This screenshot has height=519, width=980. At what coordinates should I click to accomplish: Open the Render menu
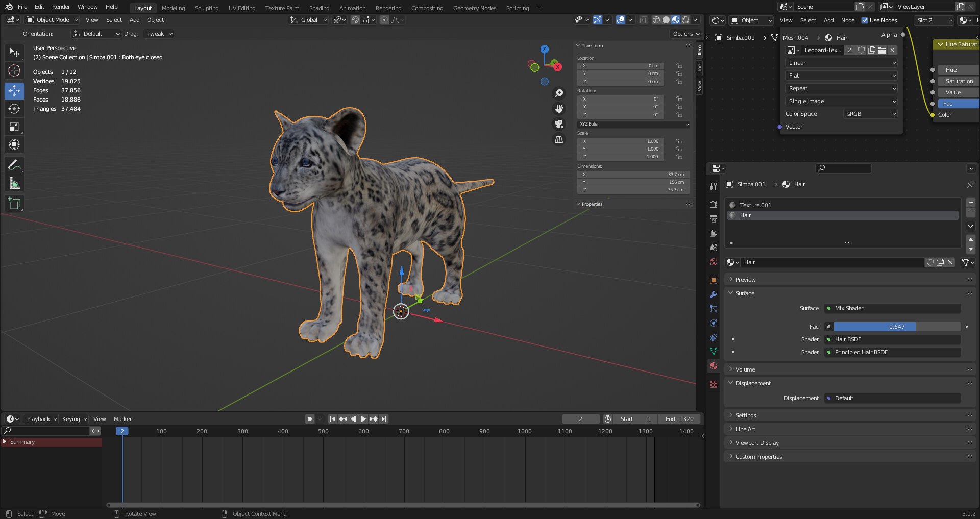click(61, 7)
